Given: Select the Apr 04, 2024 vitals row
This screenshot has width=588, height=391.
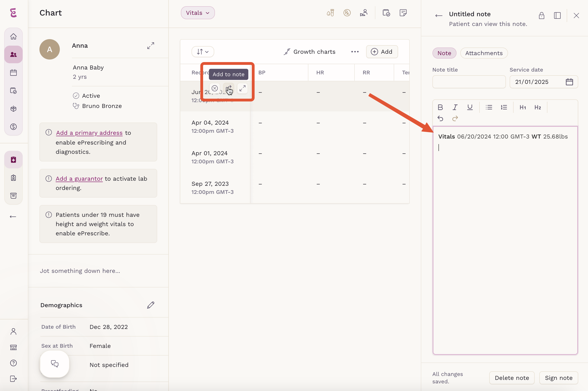Looking at the screenshot, I should point(294,127).
